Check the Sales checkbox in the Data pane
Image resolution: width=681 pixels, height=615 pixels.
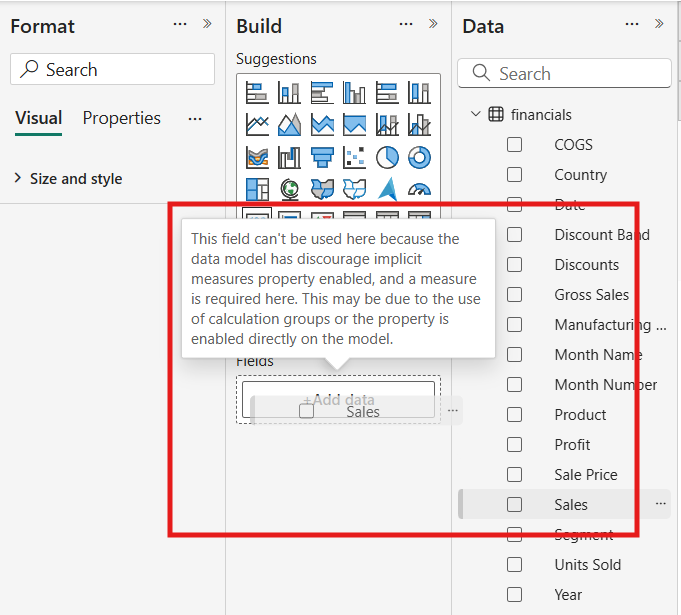514,504
